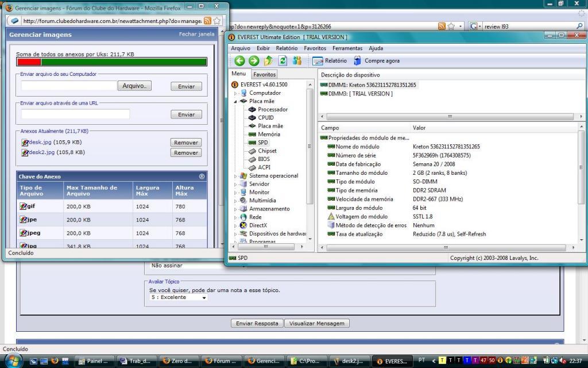Viewport: 588px width, 368px height.
Task: Open the Arquivo menu in EVEREST
Action: click(241, 48)
